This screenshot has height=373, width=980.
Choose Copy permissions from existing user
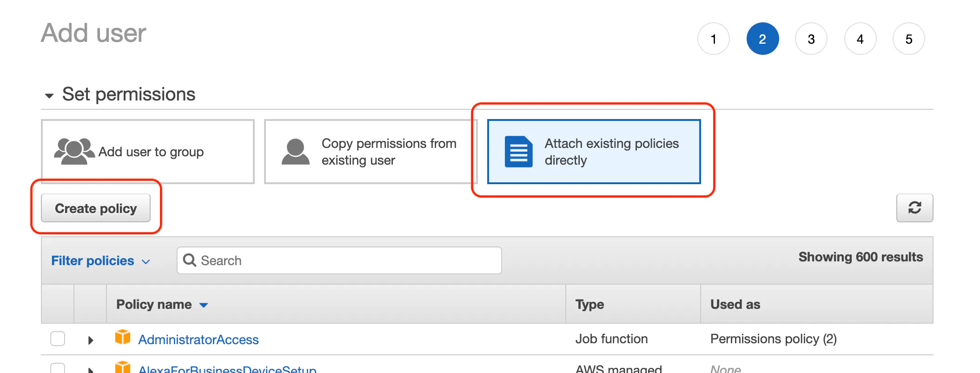[371, 152]
